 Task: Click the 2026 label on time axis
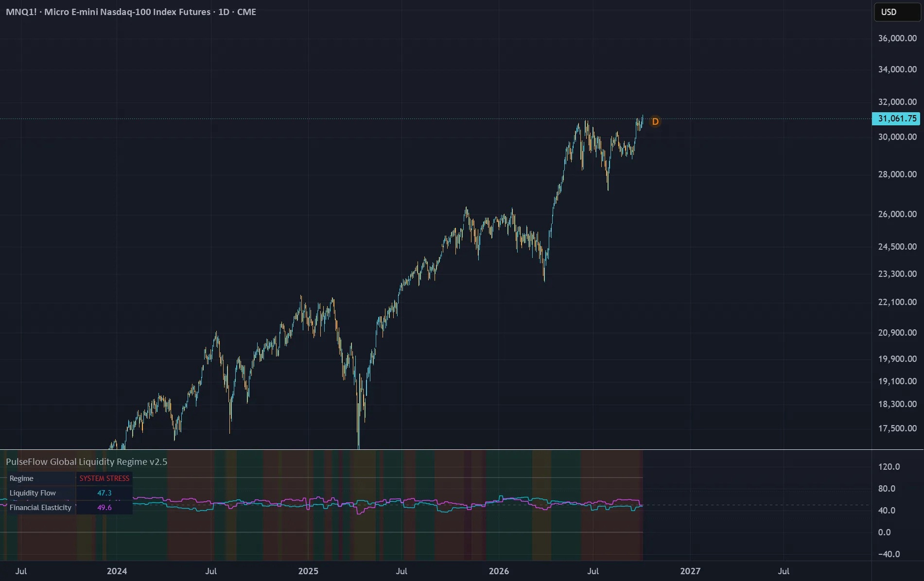click(499, 571)
